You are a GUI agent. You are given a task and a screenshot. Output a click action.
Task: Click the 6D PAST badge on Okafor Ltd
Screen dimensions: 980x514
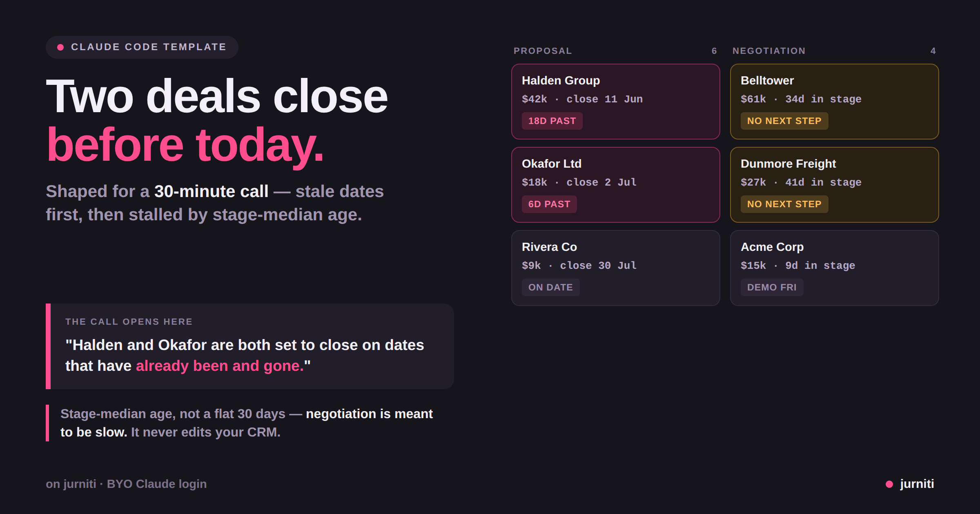pos(549,204)
